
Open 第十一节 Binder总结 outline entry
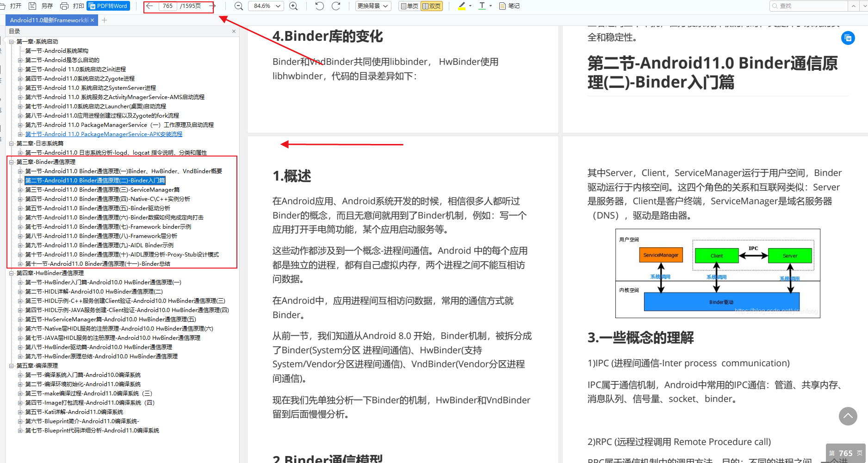pos(98,264)
